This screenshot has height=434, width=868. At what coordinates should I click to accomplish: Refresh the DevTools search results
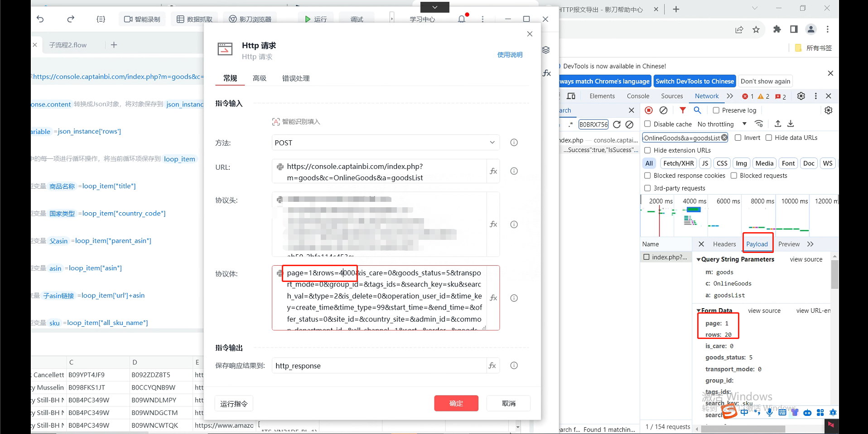click(617, 124)
